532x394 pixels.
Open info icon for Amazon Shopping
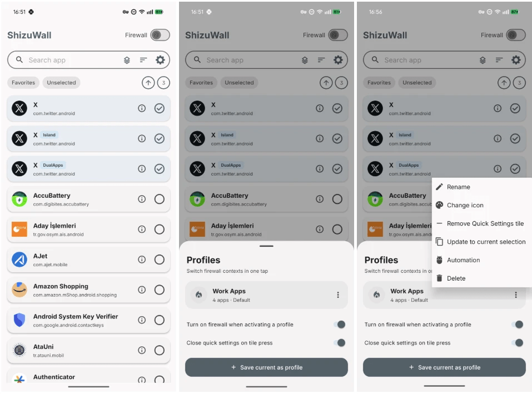pyautogui.click(x=142, y=290)
